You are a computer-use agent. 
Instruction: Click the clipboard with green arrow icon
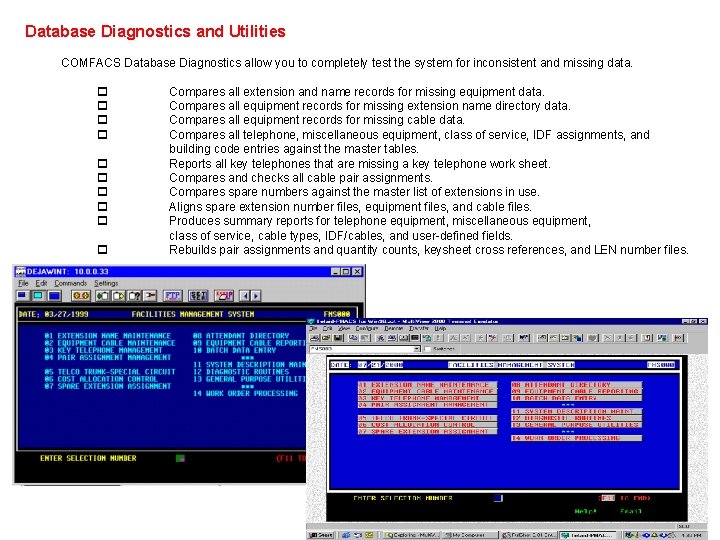point(102,296)
